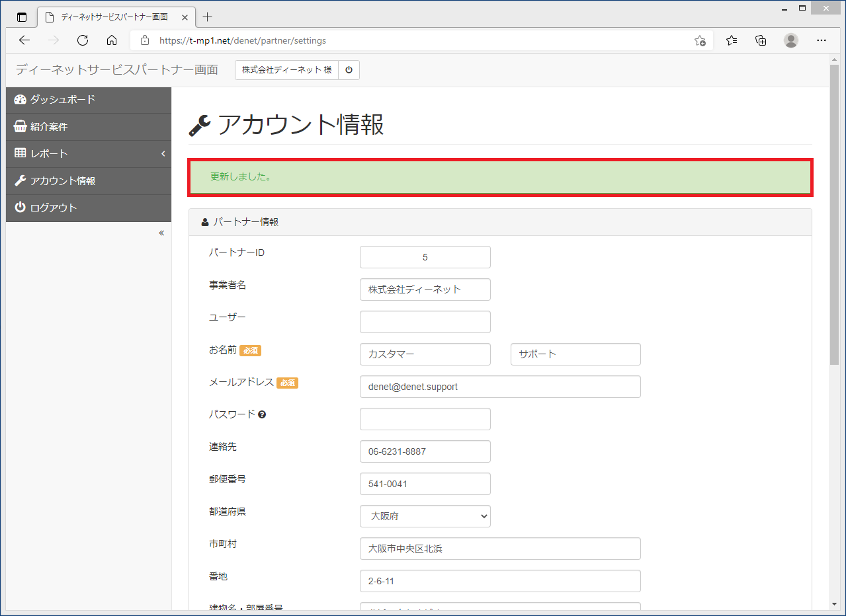Click the 連絡先 phone number field

425,451
